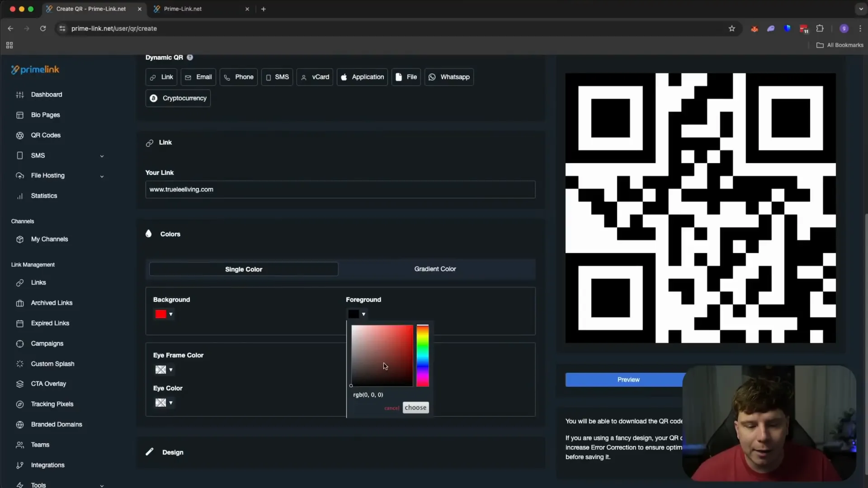Pick shade in color saturation square
The width and height of the screenshot is (868, 488).
(382, 356)
